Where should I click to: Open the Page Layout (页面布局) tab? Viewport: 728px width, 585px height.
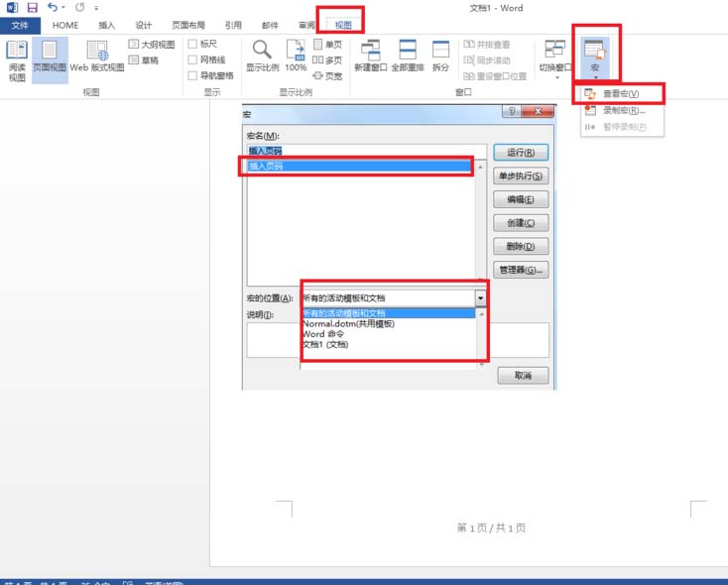(x=188, y=25)
